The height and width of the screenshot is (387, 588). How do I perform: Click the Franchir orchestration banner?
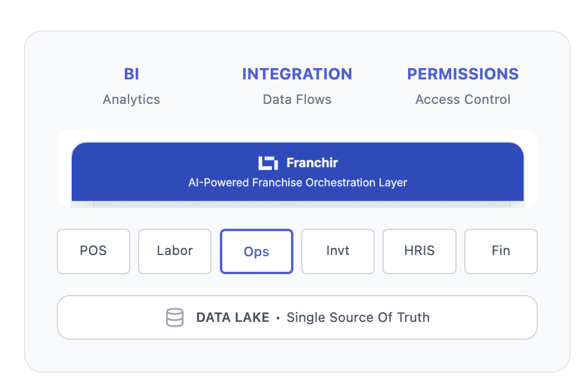(x=297, y=171)
